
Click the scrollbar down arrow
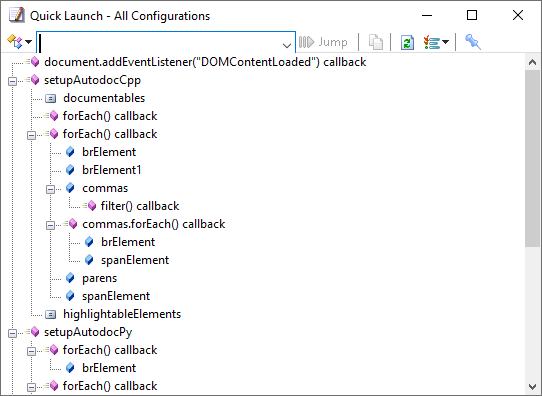click(532, 386)
